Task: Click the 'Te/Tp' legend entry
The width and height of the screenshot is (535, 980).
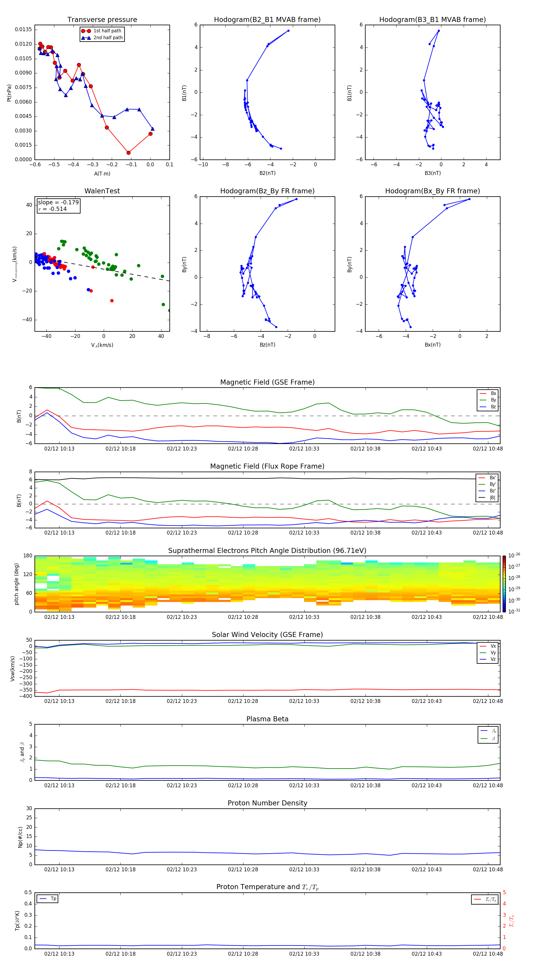Action: pyautogui.click(x=485, y=900)
